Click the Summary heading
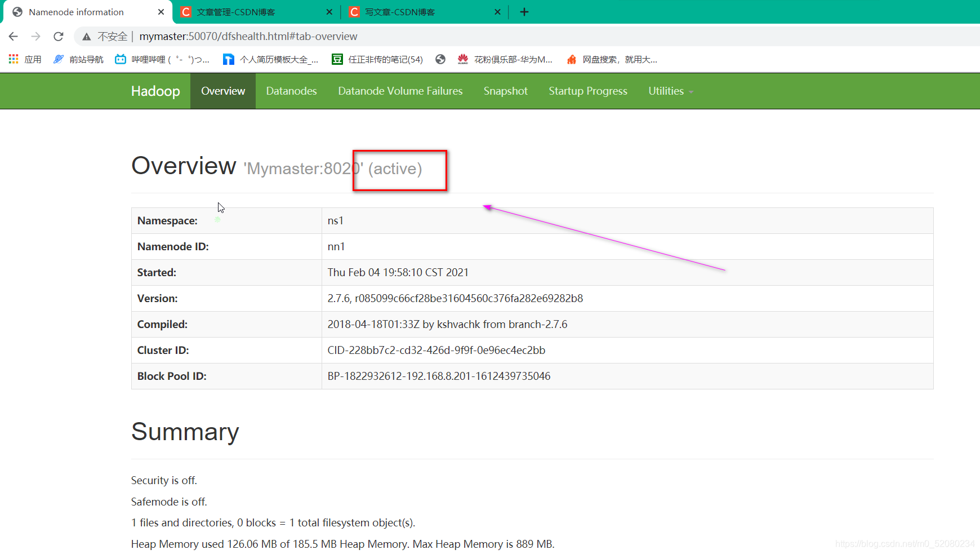This screenshot has width=980, height=554. click(185, 432)
